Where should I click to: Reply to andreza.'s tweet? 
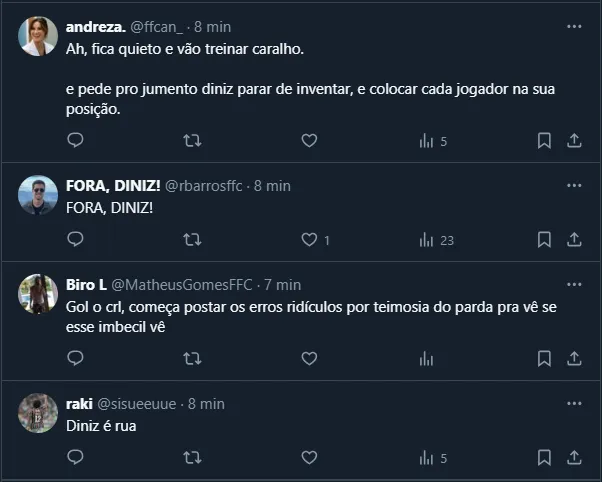click(75, 141)
